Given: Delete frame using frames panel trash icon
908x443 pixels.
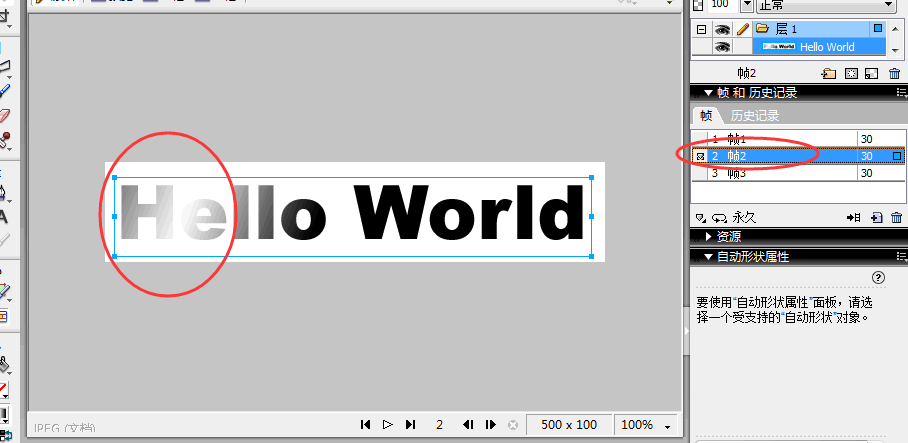Looking at the screenshot, I should [x=896, y=217].
